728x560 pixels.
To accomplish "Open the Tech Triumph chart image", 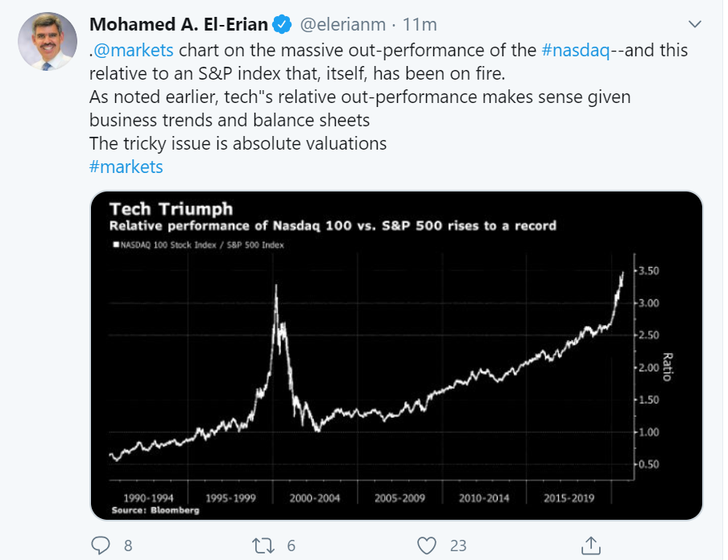I will click(398, 352).
